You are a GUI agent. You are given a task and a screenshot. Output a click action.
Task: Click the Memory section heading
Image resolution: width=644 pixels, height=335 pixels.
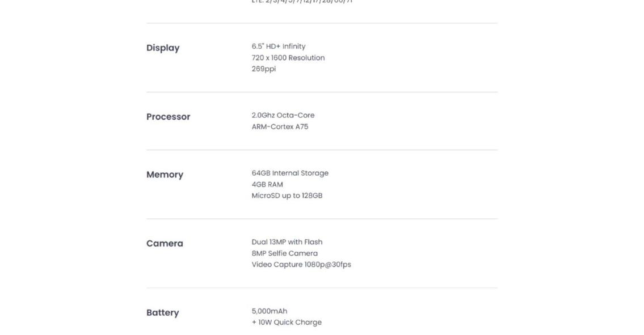pyautogui.click(x=165, y=175)
